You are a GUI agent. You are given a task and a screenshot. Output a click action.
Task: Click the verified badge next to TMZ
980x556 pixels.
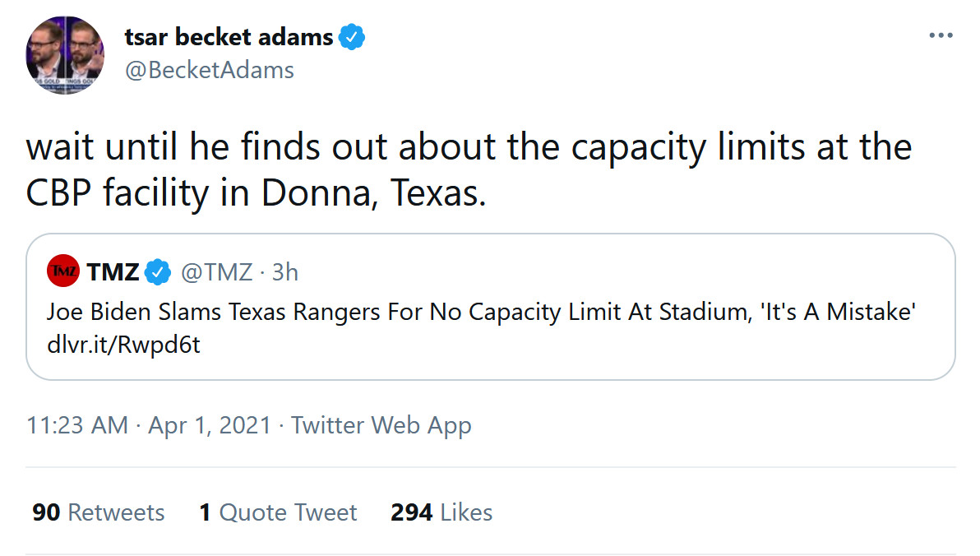[158, 272]
